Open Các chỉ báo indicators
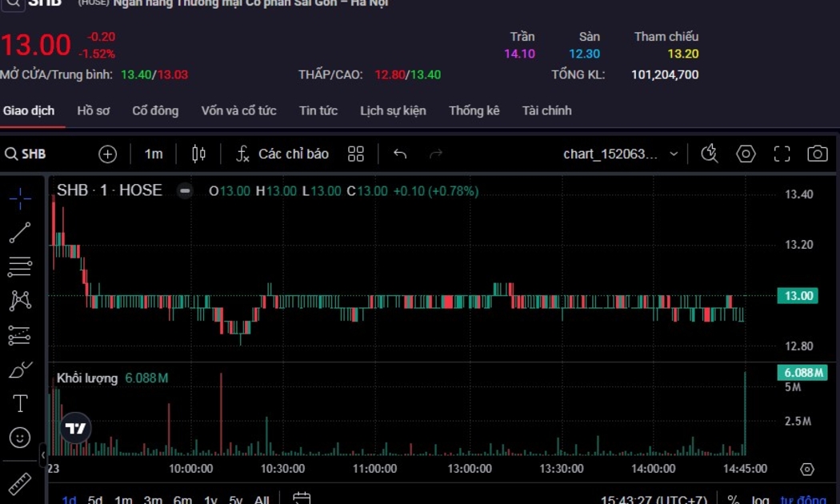 click(282, 154)
